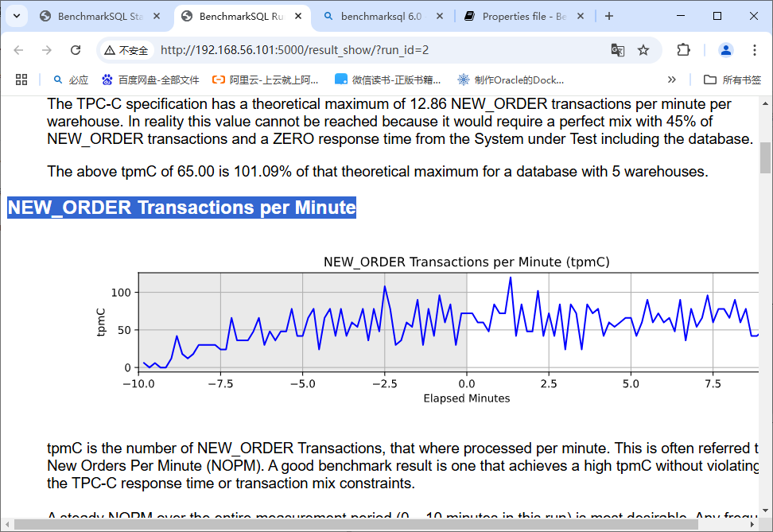773x532 pixels.
Task: Open the extensions puzzle icon
Action: tap(684, 50)
